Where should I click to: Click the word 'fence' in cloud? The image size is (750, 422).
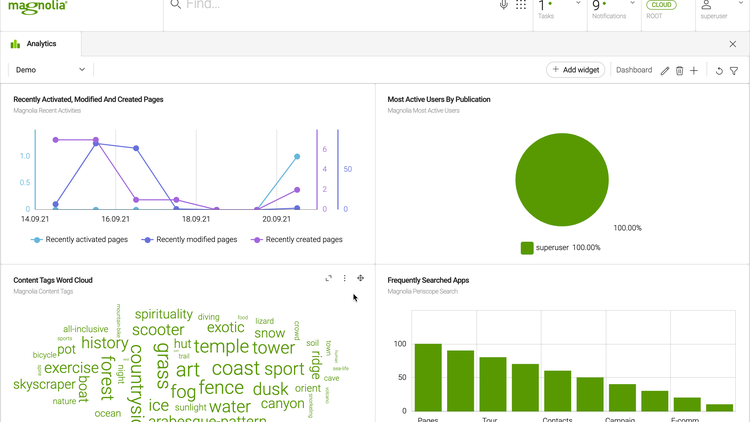tap(221, 388)
